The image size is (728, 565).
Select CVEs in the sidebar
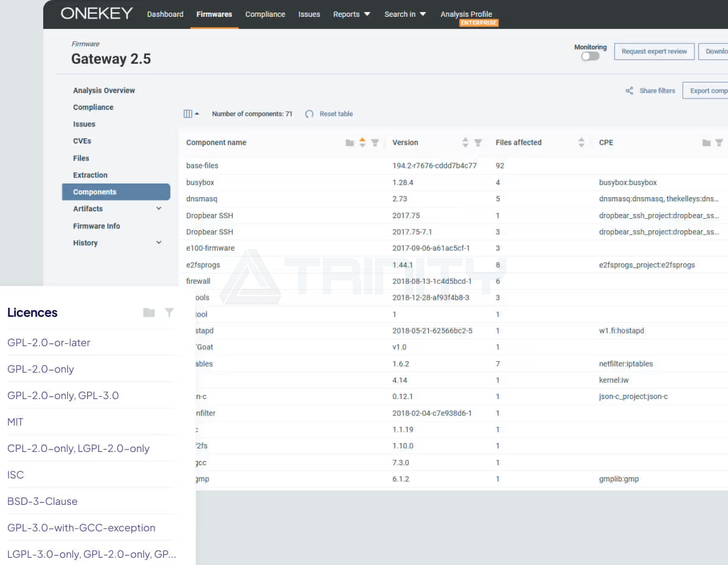tap(82, 141)
